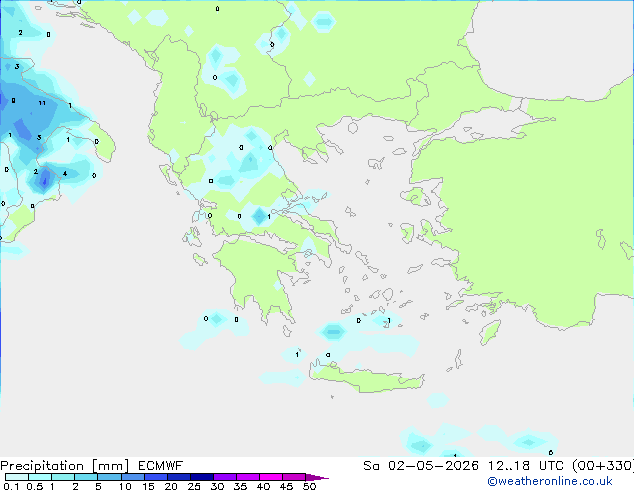The height and width of the screenshot is (490, 634).
Task: Click the 25 mm navy legend swatch
Action: pos(202,477)
